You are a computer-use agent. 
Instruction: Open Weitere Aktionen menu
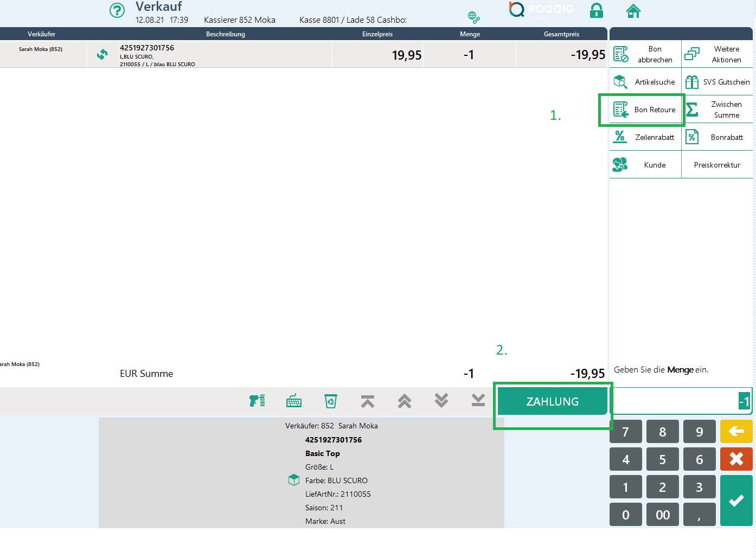click(717, 54)
